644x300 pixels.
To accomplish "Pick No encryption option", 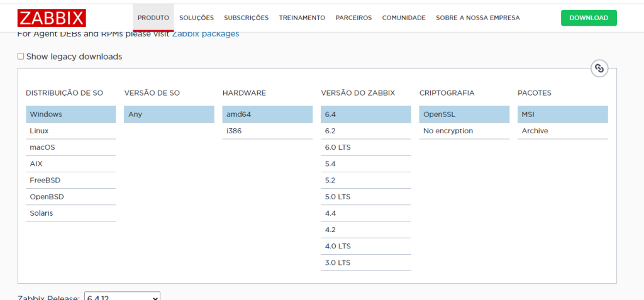I will pos(448,131).
